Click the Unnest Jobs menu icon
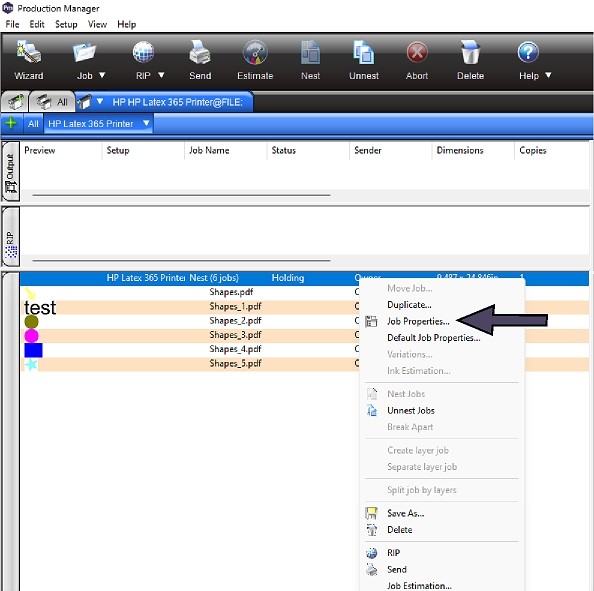The height and width of the screenshot is (591, 594). click(372, 410)
